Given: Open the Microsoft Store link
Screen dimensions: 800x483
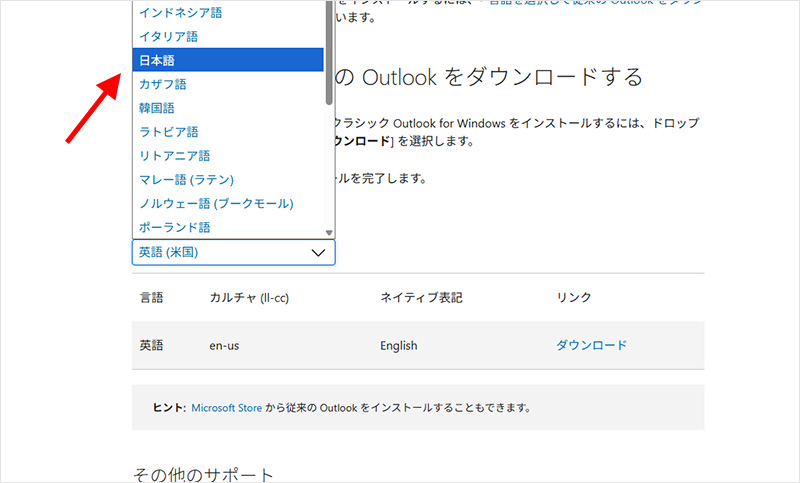Looking at the screenshot, I should pos(226,408).
